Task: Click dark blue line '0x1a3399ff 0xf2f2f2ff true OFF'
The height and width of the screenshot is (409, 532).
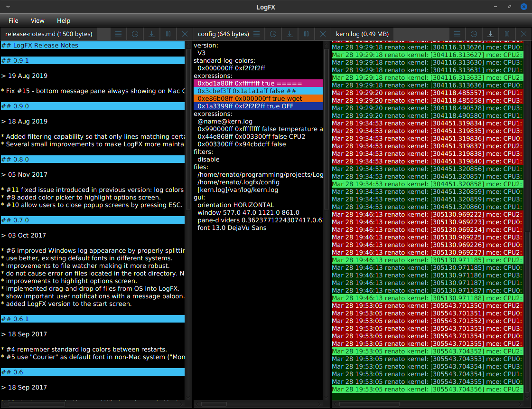Action: [x=258, y=106]
